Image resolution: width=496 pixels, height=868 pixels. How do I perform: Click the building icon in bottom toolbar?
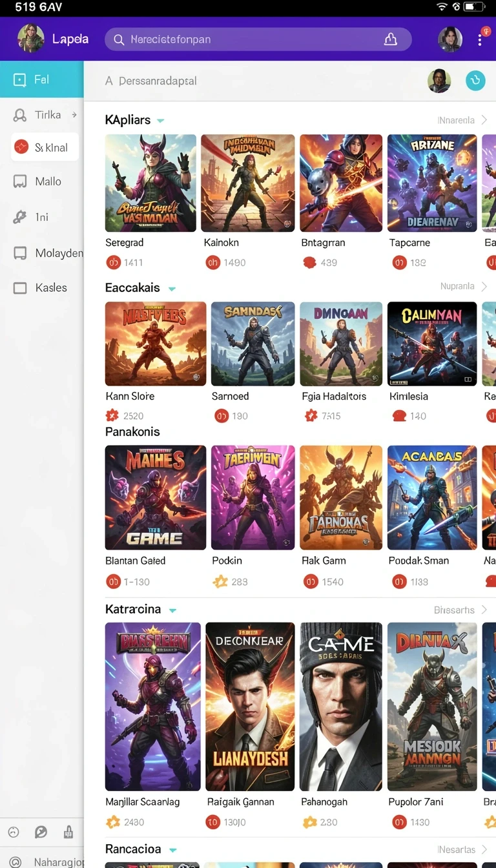68,832
